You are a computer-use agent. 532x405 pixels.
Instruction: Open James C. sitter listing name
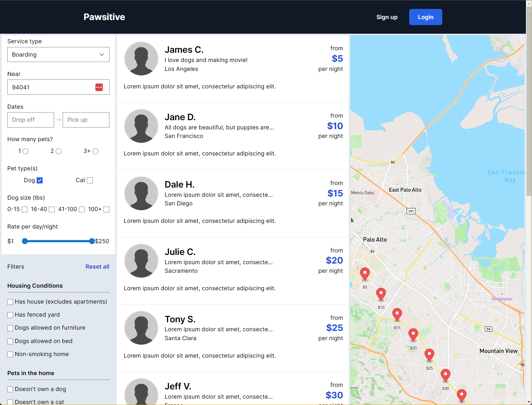point(184,50)
